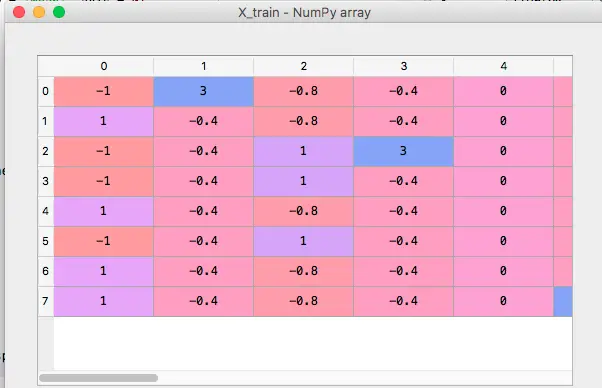Click cell -0.8 in row 4, column 2
The height and width of the screenshot is (388, 602).
304,211
